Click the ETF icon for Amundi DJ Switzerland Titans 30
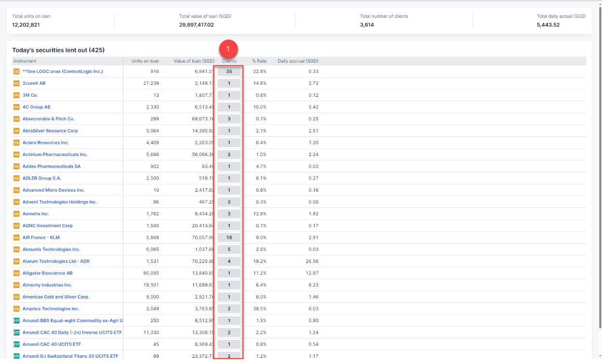The height and width of the screenshot is (364, 606). [16, 356]
